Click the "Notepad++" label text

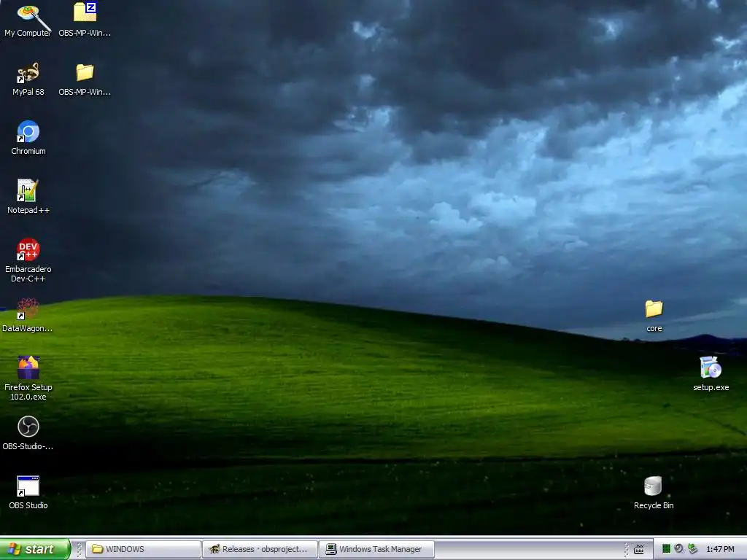click(x=28, y=210)
